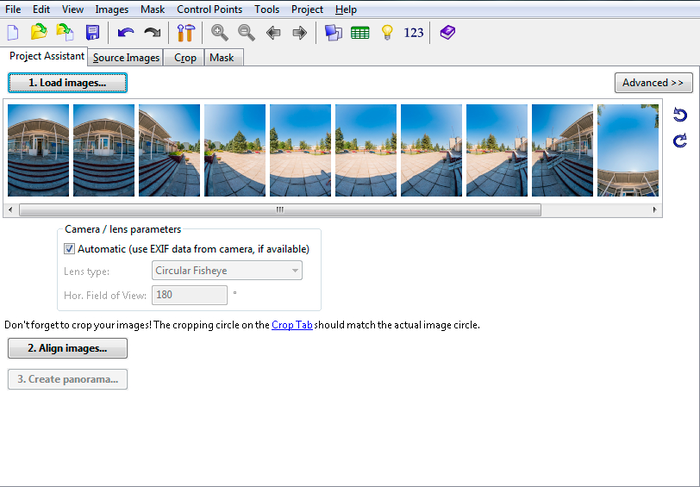Image resolution: width=700 pixels, height=487 pixels.
Task: Zoom out with the magnifier minus icon
Action: point(246,33)
